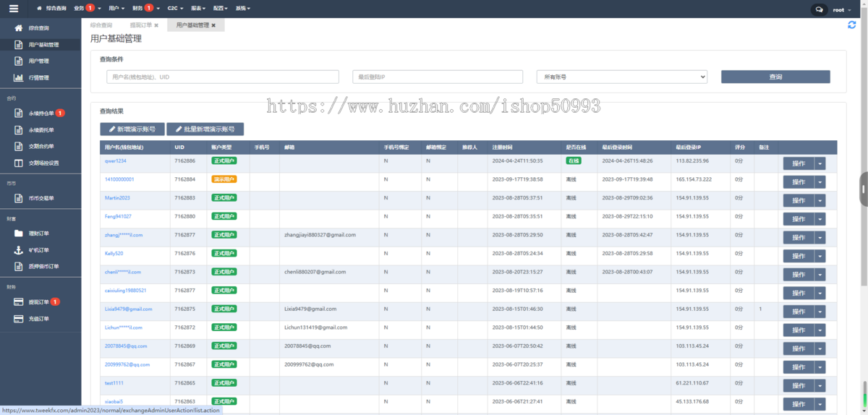Open the 14100000001 username link

tap(119, 179)
